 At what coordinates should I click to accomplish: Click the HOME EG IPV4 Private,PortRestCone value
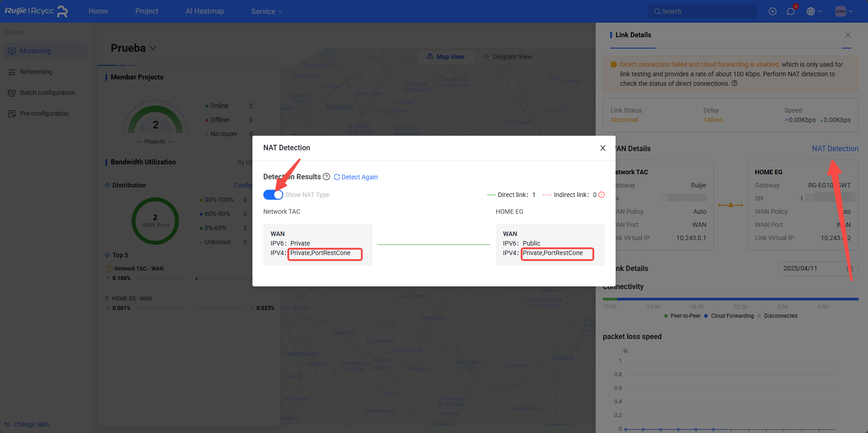[553, 253]
